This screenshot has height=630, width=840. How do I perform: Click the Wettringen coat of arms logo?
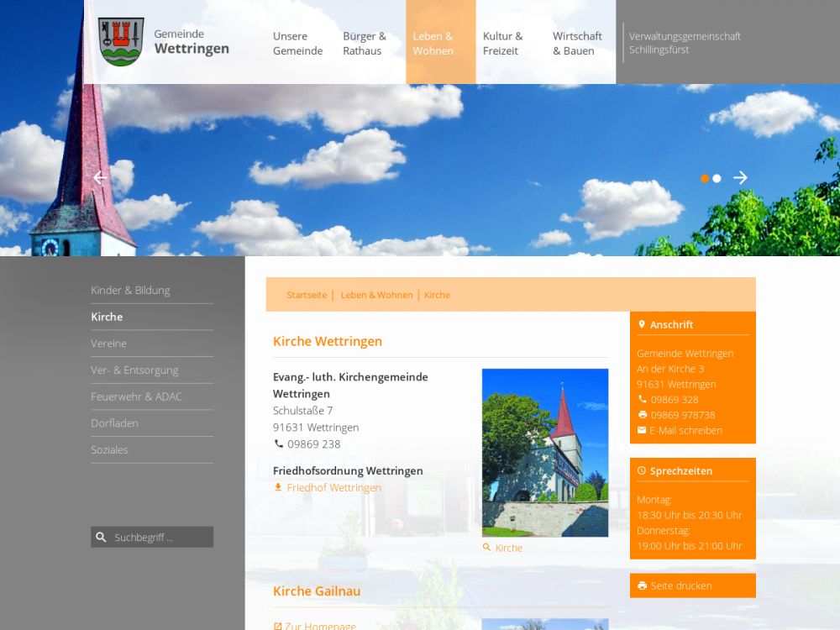pos(121,42)
